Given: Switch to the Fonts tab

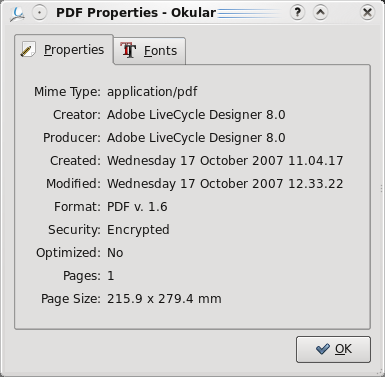Looking at the screenshot, I should [x=150, y=51].
